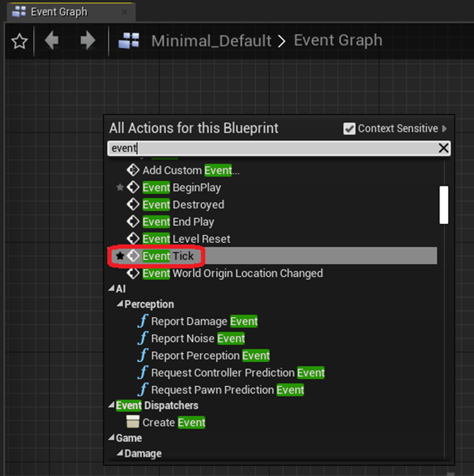Screen dimensions: 474x476
Task: Toggle the Context Sensitive checkbox
Action: [x=349, y=129]
